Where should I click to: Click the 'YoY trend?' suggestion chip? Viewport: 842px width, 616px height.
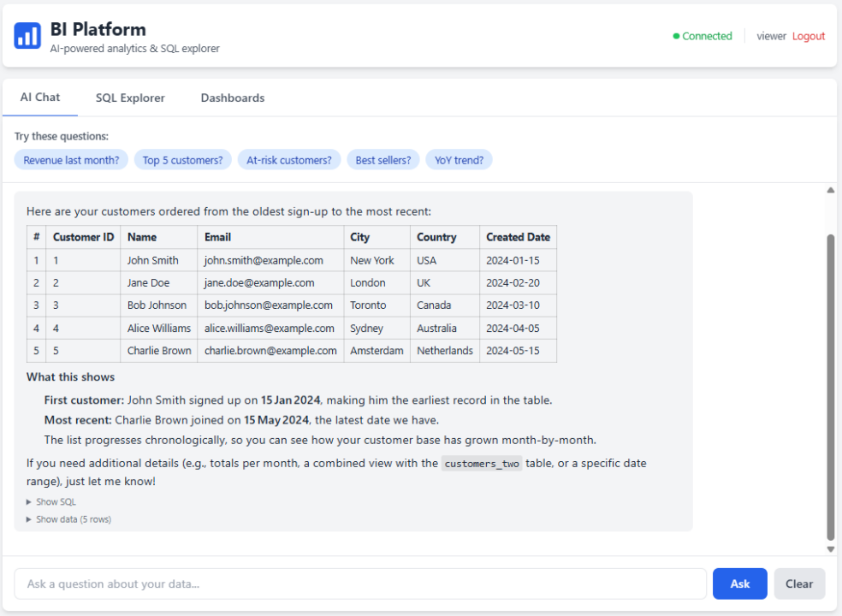(x=459, y=160)
